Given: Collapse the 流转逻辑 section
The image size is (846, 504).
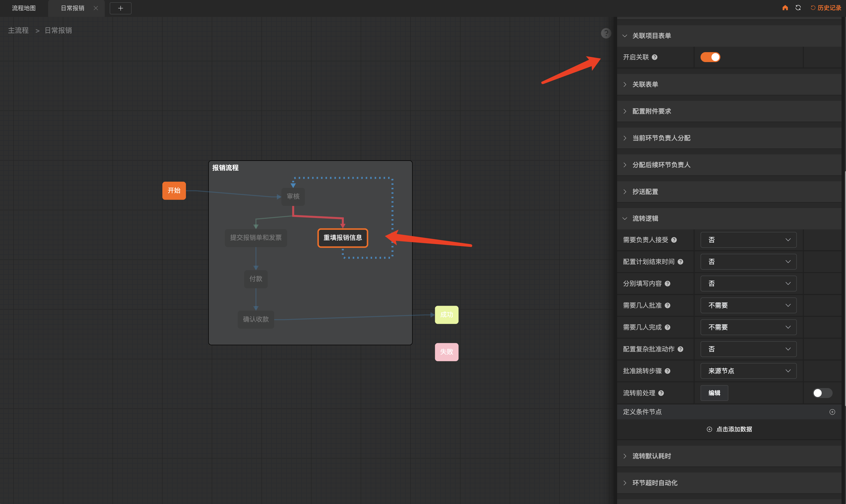Looking at the screenshot, I should (x=730, y=218).
